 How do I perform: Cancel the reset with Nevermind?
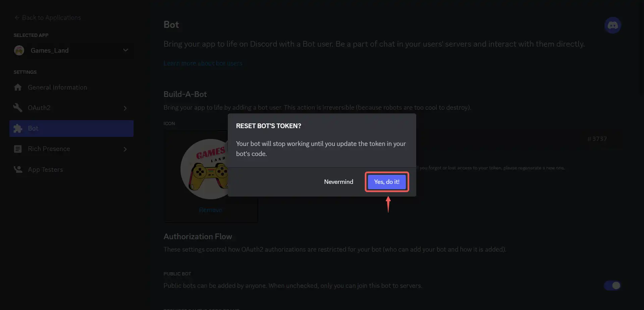338,182
